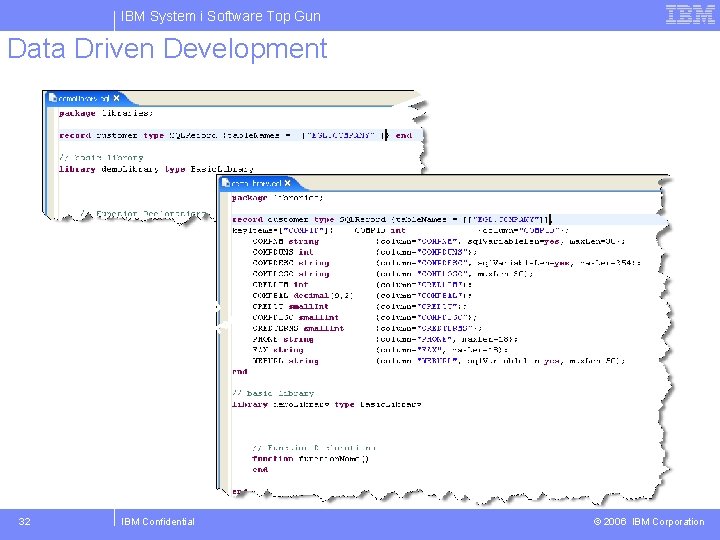Click the file icon on the front editor tab
The width and height of the screenshot is (720, 540).
(x=225, y=183)
